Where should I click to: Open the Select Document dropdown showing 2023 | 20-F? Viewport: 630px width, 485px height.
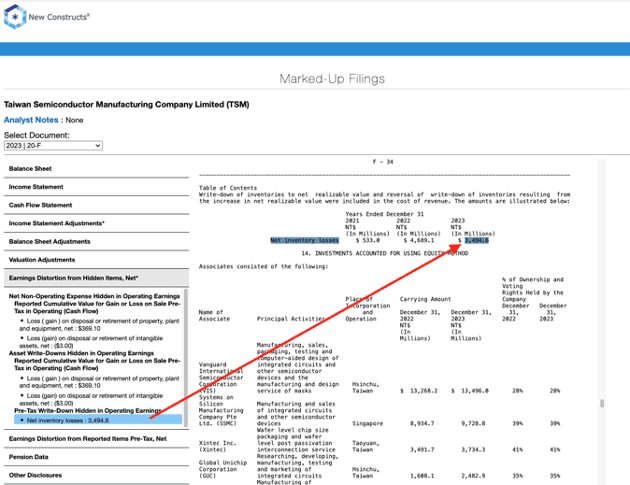click(x=53, y=145)
